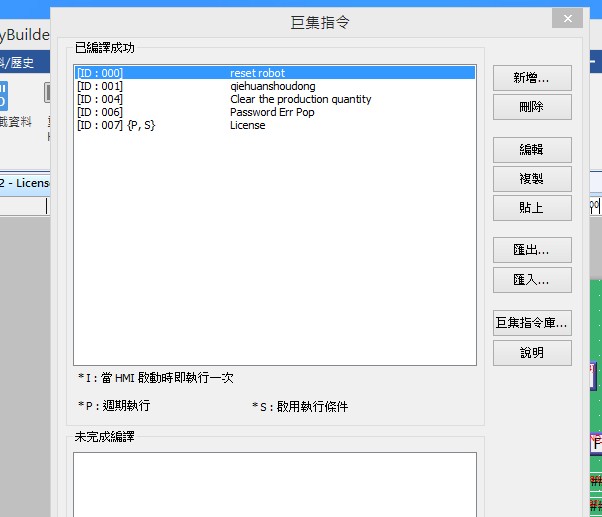Screen dimensions: 602x517
Task: Select macro ID 000 reset robot
Action: click(x=273, y=73)
